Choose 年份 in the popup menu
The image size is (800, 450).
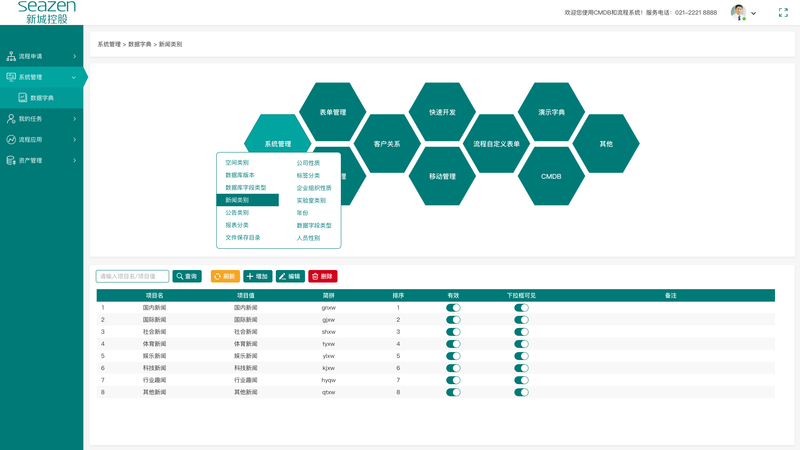(303, 213)
